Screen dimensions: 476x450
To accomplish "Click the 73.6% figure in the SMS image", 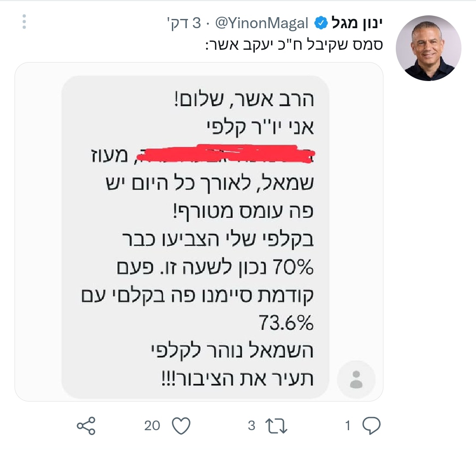I will [x=285, y=325].
